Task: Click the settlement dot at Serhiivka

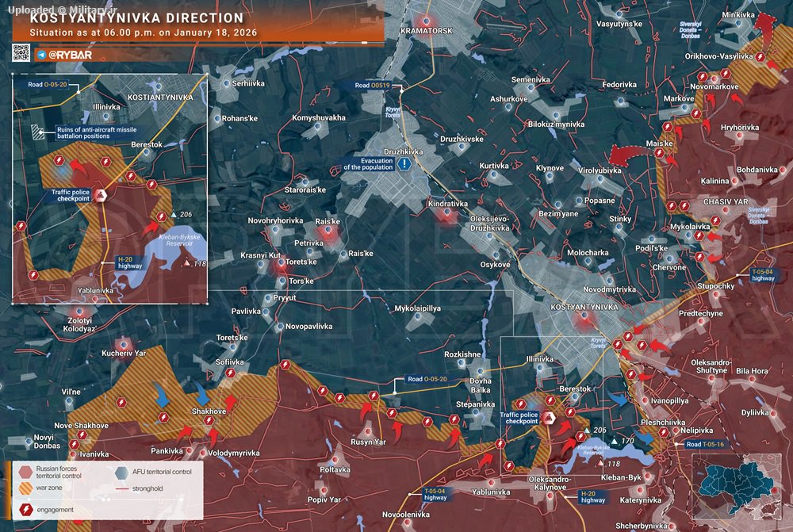Action: 227,83
